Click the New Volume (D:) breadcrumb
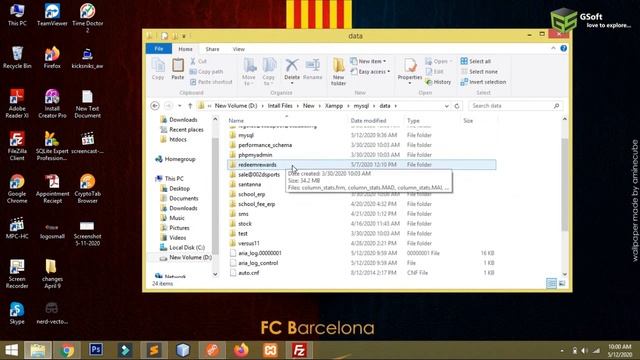The width and height of the screenshot is (640, 360). coord(236,106)
